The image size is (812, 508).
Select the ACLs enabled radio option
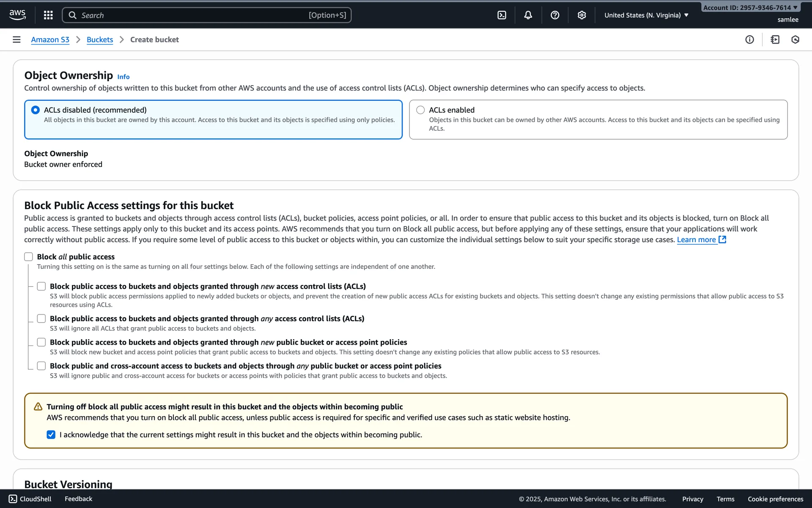(420, 110)
